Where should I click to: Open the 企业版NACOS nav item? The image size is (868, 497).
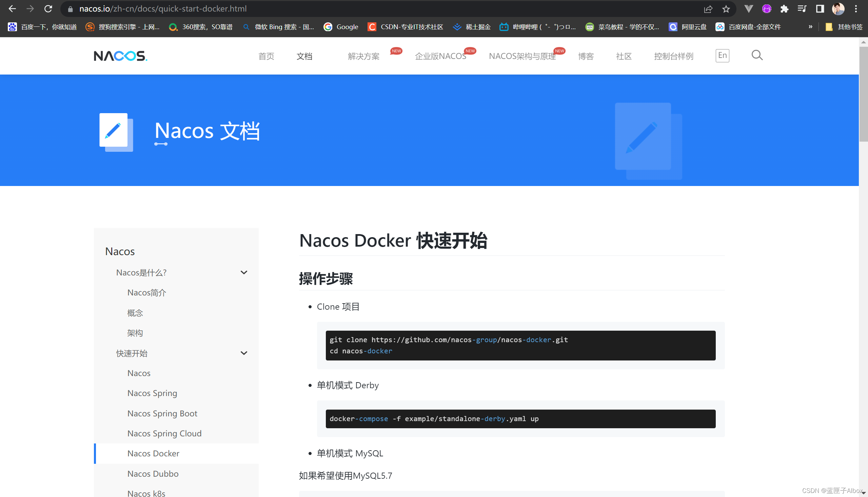440,56
